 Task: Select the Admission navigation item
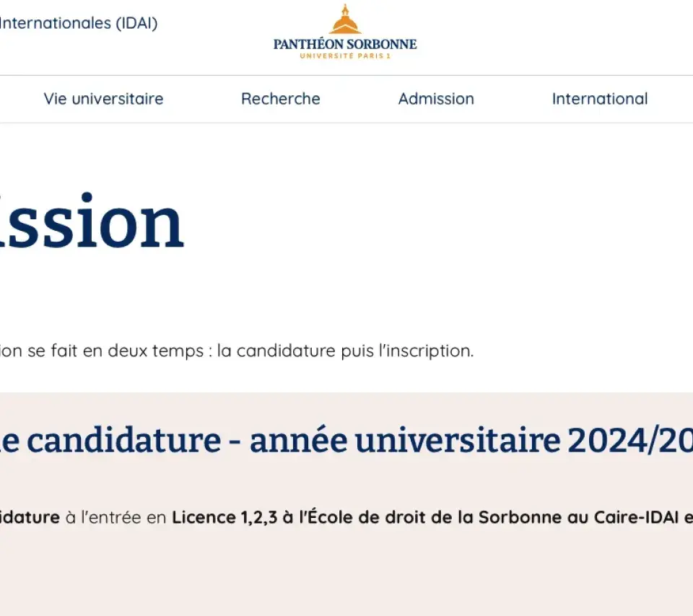click(436, 99)
